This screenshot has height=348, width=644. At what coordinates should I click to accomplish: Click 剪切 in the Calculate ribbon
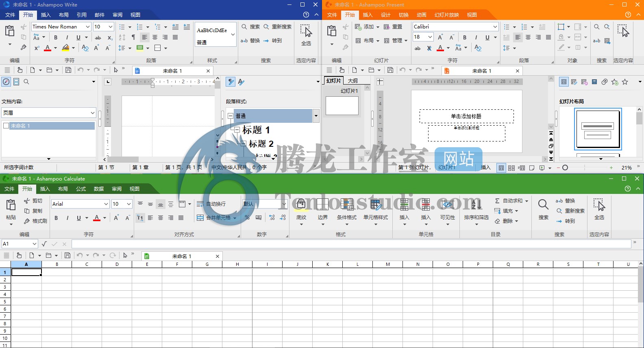pos(33,201)
